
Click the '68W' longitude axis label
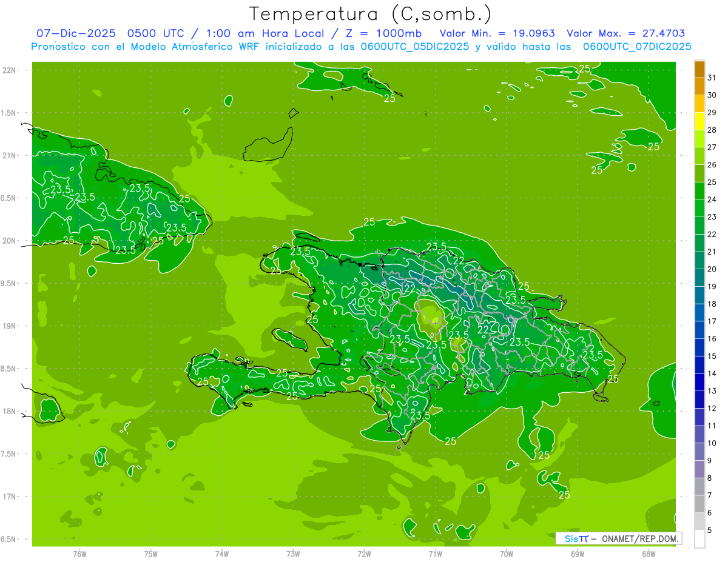(x=649, y=554)
